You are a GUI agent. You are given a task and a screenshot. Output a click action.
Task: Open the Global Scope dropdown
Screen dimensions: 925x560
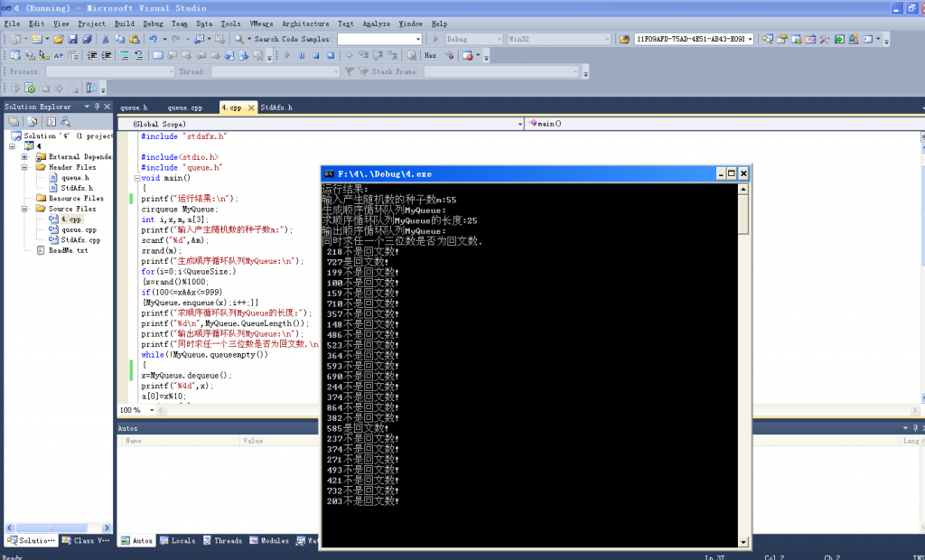pos(519,124)
